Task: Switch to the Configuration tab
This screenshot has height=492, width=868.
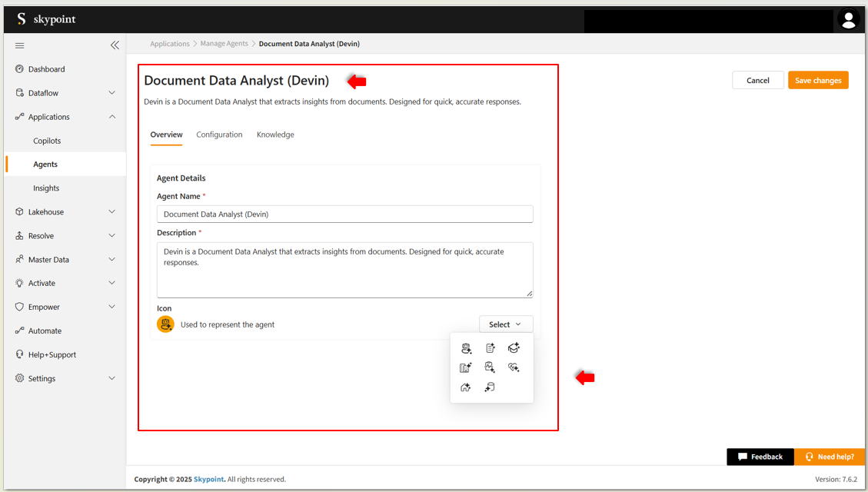Action: (x=219, y=135)
